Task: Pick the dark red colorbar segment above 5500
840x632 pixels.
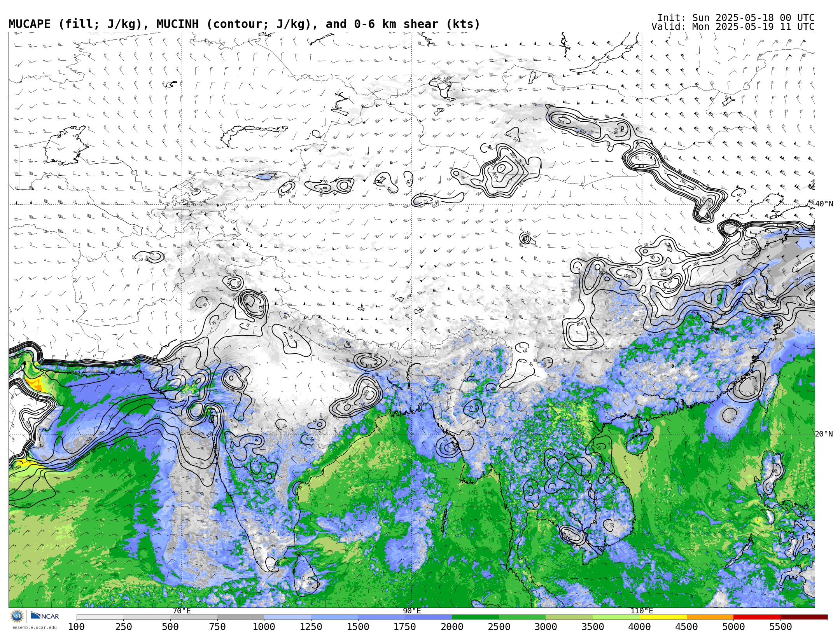Action: pos(804,617)
